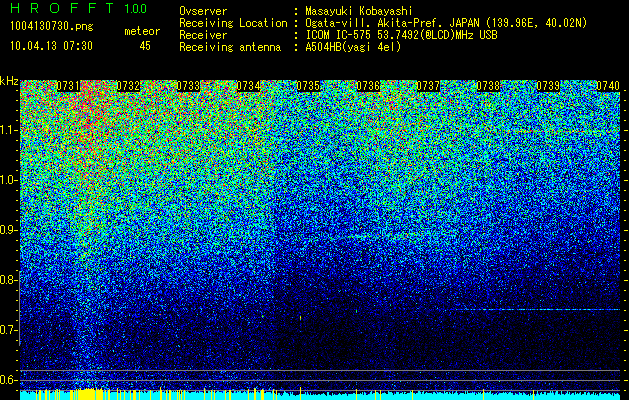Click the 0733 time marker
Screen dimensions: 629x400
[188, 86]
